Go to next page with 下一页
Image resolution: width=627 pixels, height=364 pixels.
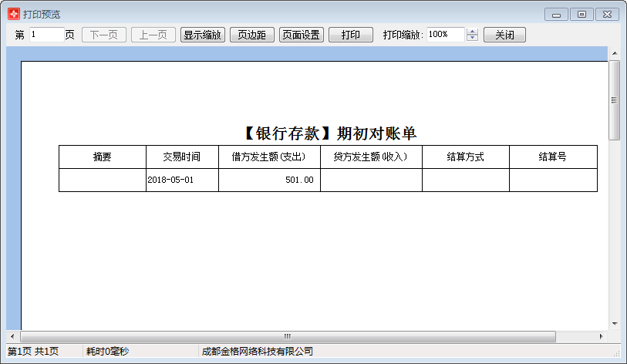click(103, 35)
